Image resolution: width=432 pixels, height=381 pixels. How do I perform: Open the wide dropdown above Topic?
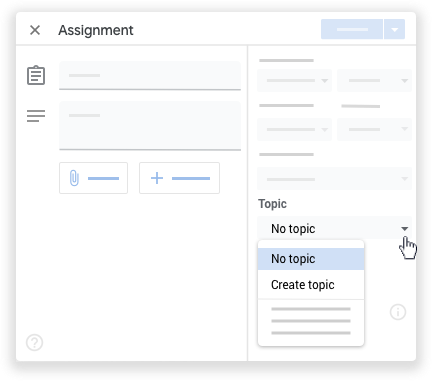(x=334, y=179)
